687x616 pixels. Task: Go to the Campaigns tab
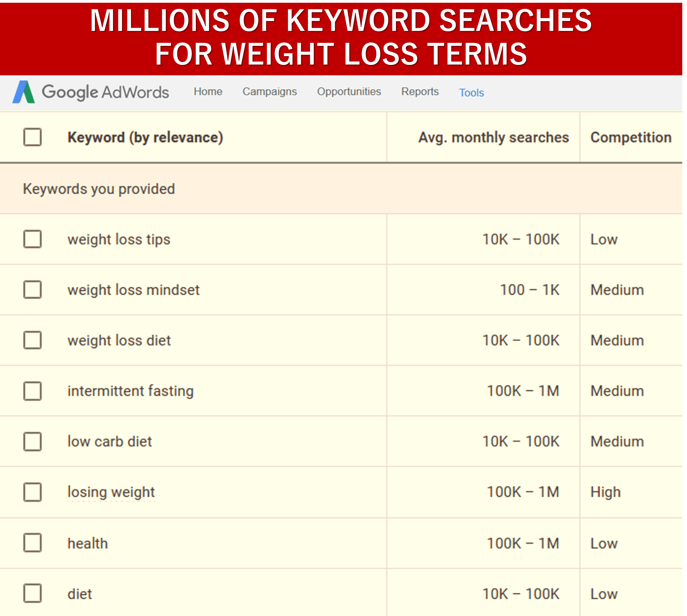[270, 91]
